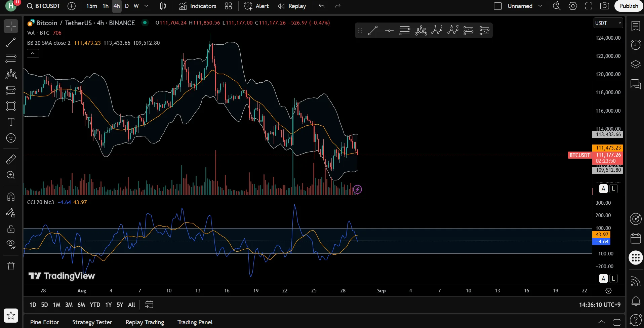Viewport: 644px width, 328px height.
Task: Select the Trend Line drawing tool
Action: tap(11, 42)
